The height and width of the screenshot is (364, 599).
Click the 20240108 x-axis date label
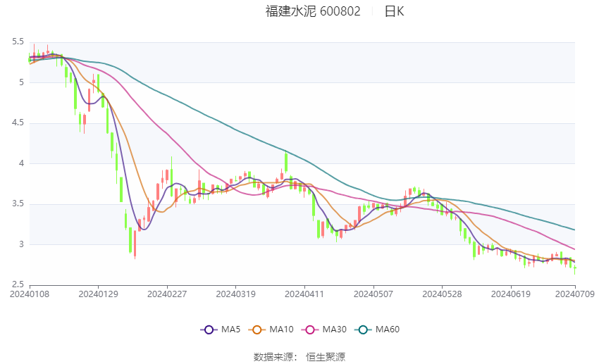click(30, 294)
